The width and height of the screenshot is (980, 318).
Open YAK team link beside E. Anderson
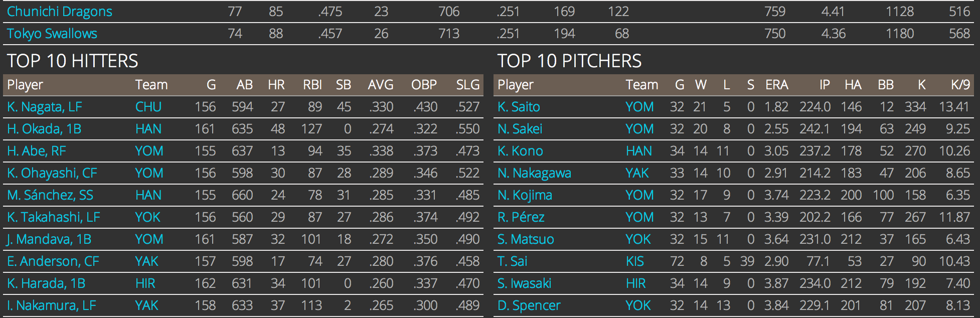pyautogui.click(x=147, y=261)
